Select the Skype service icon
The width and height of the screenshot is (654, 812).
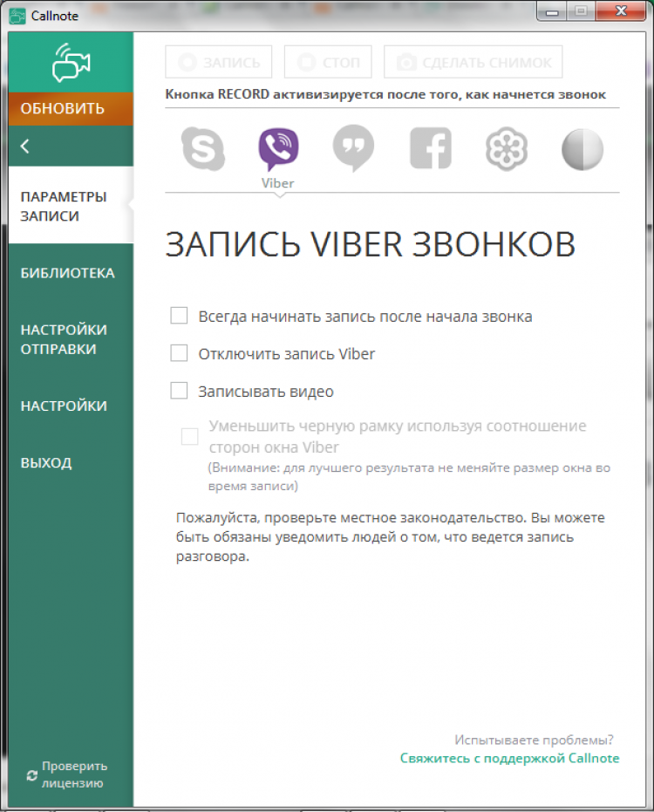coord(203,148)
